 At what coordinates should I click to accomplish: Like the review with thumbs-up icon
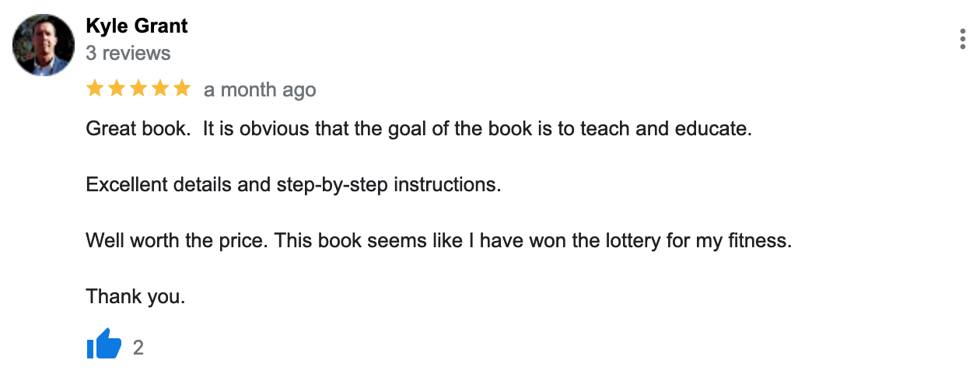104,344
